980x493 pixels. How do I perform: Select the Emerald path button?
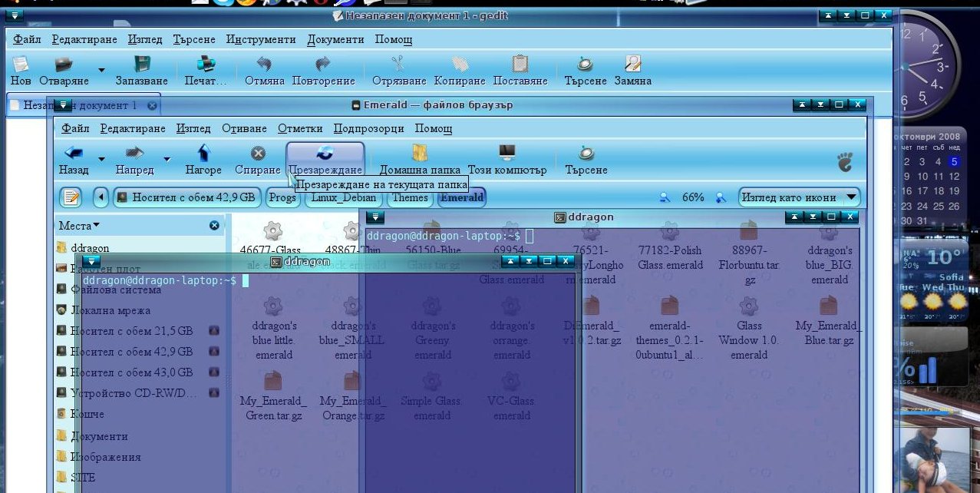[x=462, y=197]
